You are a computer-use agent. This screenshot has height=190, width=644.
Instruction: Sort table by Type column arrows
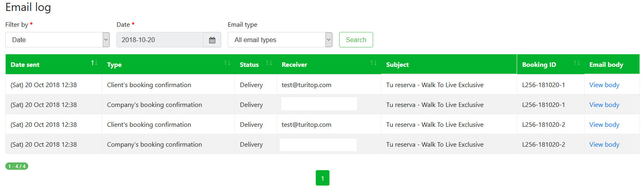point(227,63)
